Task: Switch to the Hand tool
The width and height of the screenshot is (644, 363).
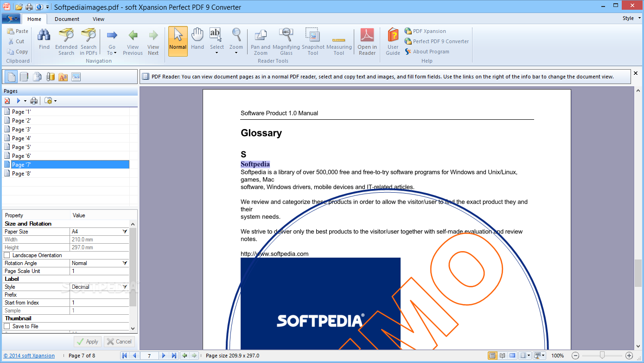Action: [x=198, y=39]
